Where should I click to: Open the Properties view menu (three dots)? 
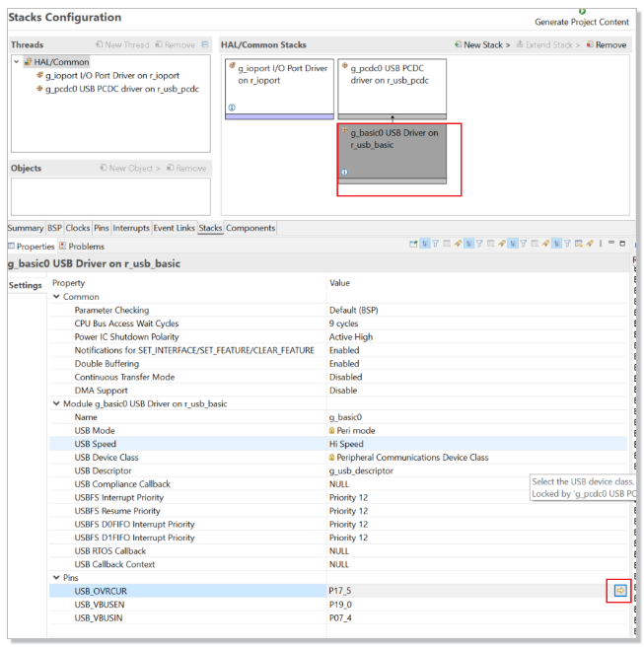click(601, 244)
